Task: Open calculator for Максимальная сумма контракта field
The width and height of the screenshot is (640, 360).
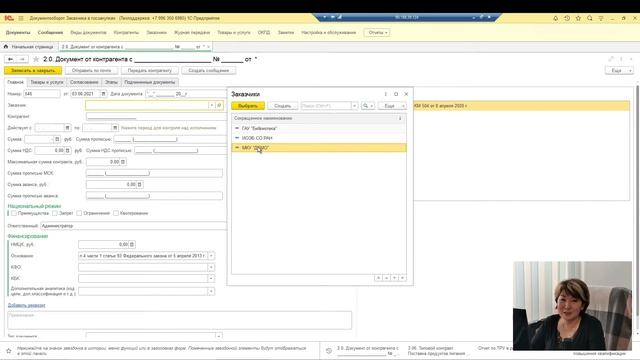Action: point(123,162)
